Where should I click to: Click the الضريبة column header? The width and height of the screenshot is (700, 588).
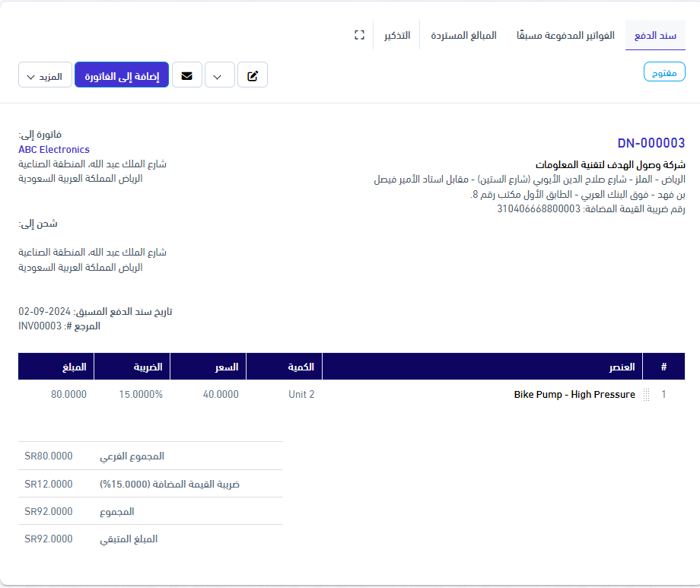coord(148,367)
